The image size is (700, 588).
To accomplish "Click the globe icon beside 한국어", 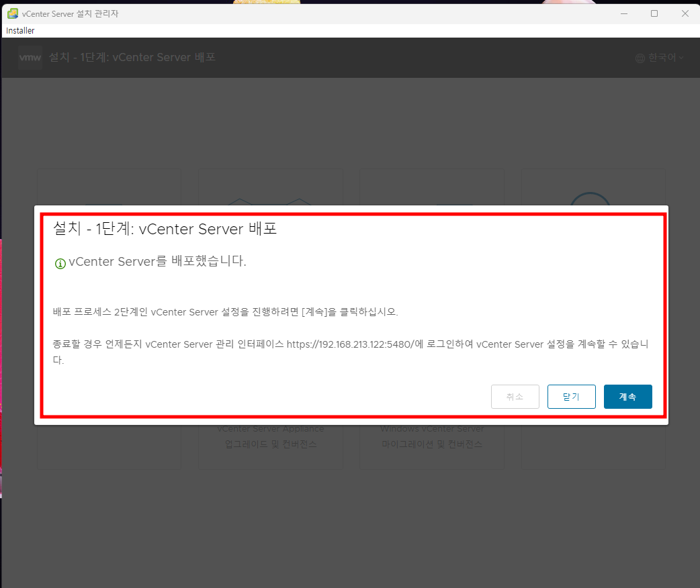I will 640,58.
